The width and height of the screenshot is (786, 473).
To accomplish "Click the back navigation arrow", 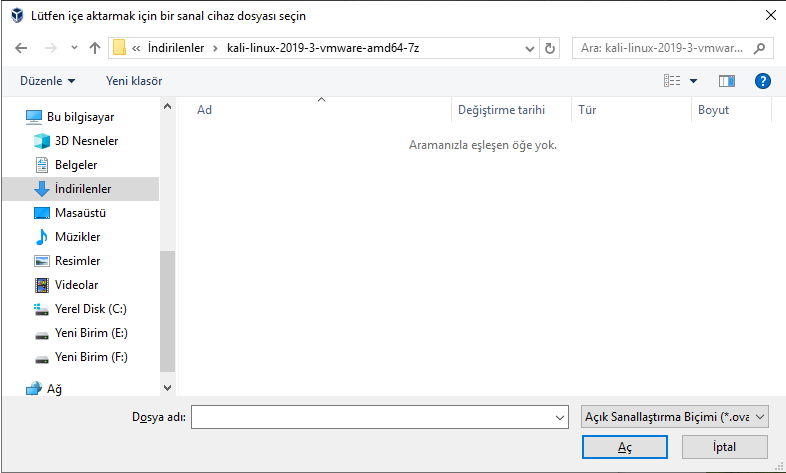I will pos(21,48).
